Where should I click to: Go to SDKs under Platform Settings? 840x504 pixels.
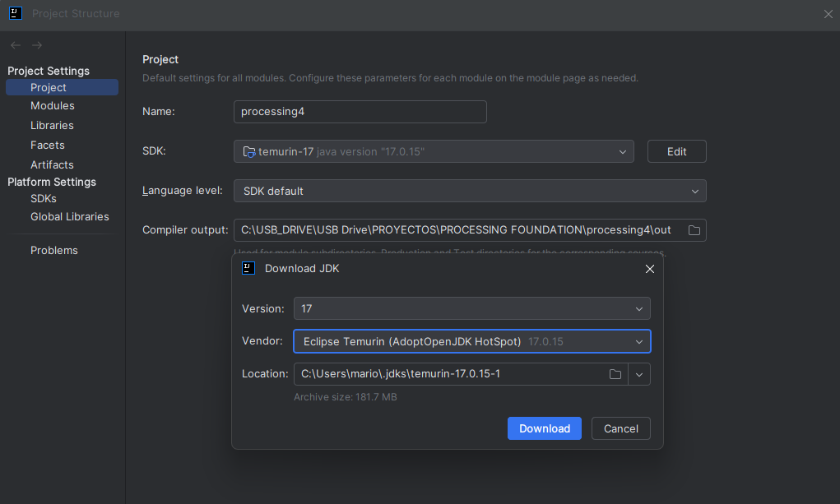[44, 199]
